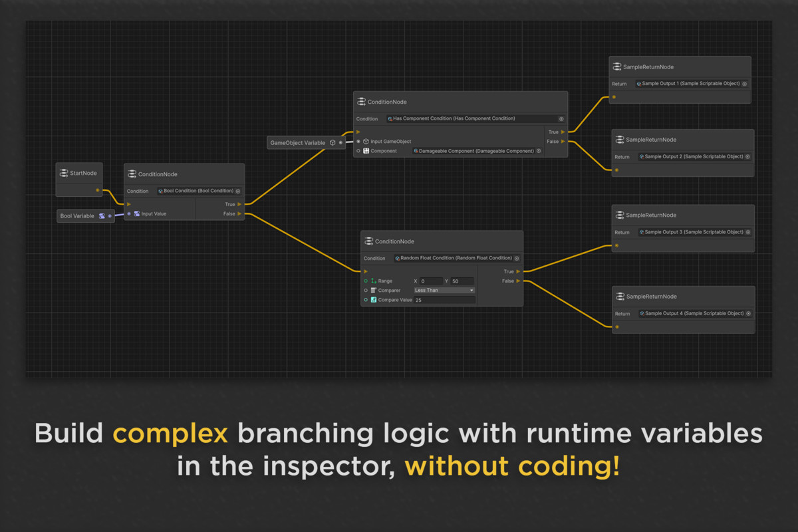The height and width of the screenshot is (532, 798).
Task: Open object picker for Sample Output 1
Action: (744, 84)
